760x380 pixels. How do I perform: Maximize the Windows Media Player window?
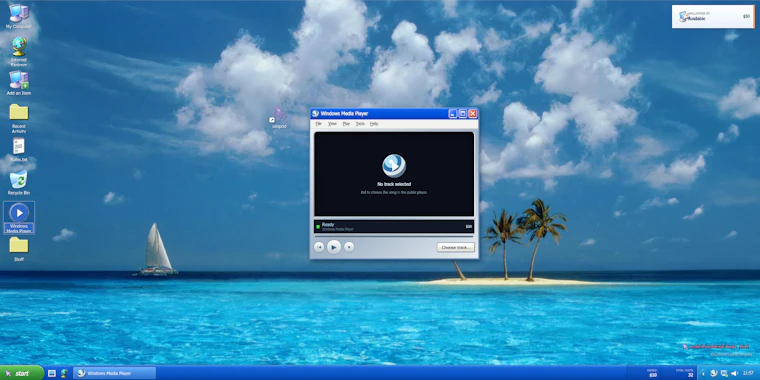point(462,113)
